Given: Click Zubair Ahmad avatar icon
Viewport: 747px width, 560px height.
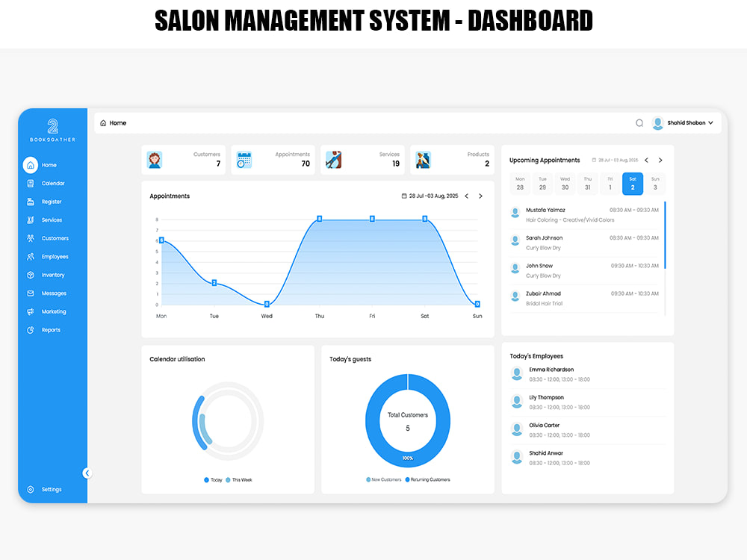Looking at the screenshot, I should coord(515,296).
